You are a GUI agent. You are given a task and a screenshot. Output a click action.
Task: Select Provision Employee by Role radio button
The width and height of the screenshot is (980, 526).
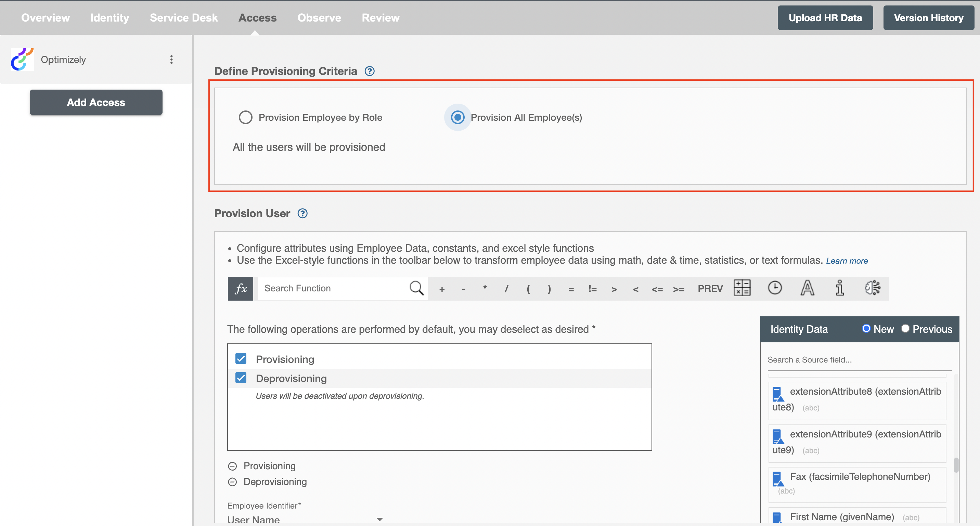246,117
